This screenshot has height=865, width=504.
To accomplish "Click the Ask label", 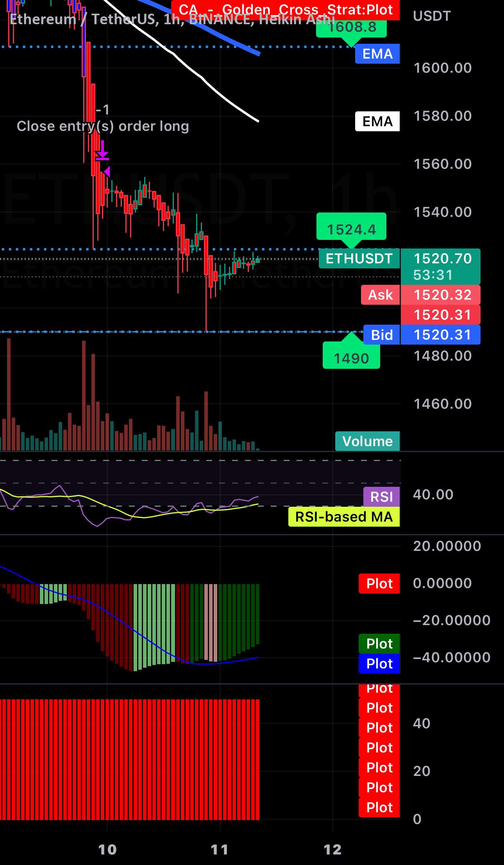I will 381,295.
